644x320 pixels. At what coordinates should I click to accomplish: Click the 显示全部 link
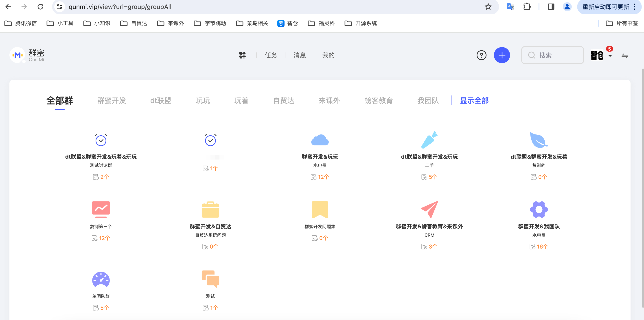(x=474, y=100)
